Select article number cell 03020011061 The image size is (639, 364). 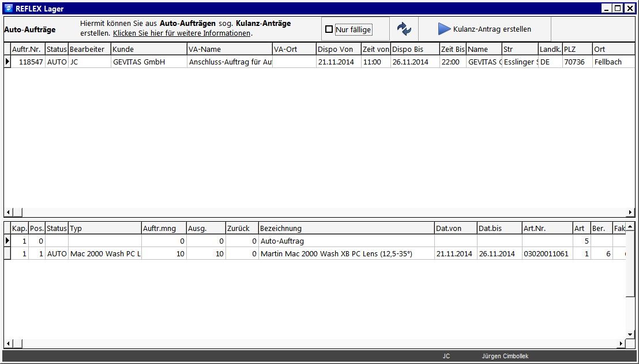(547, 253)
